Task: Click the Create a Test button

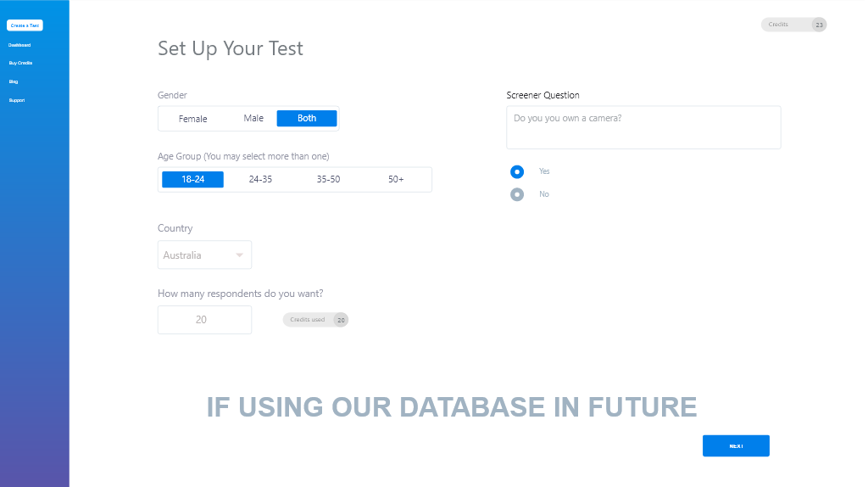Action: tap(25, 25)
